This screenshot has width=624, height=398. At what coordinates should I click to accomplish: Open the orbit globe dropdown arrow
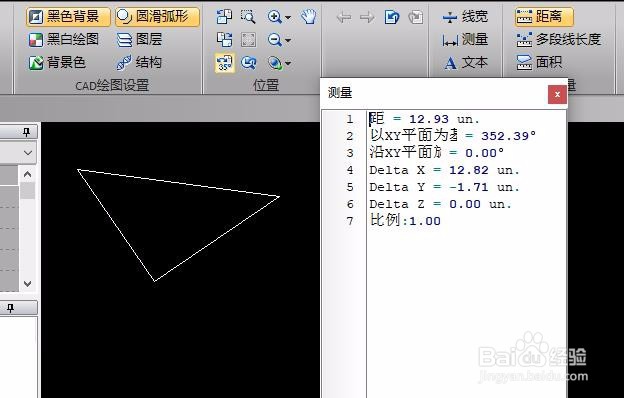288,63
